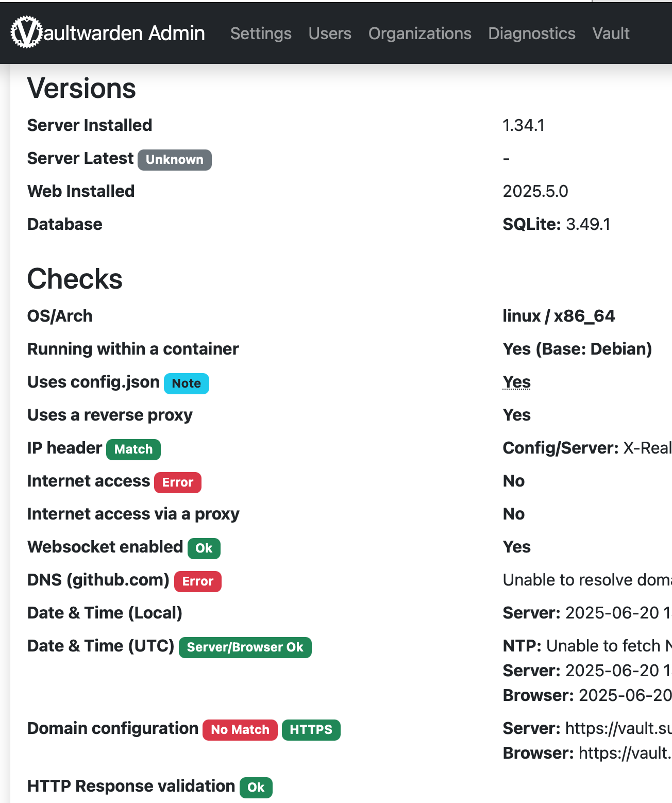This screenshot has width=672, height=803.
Task: Click the Server/Browser Ok badge
Action: [x=245, y=647]
